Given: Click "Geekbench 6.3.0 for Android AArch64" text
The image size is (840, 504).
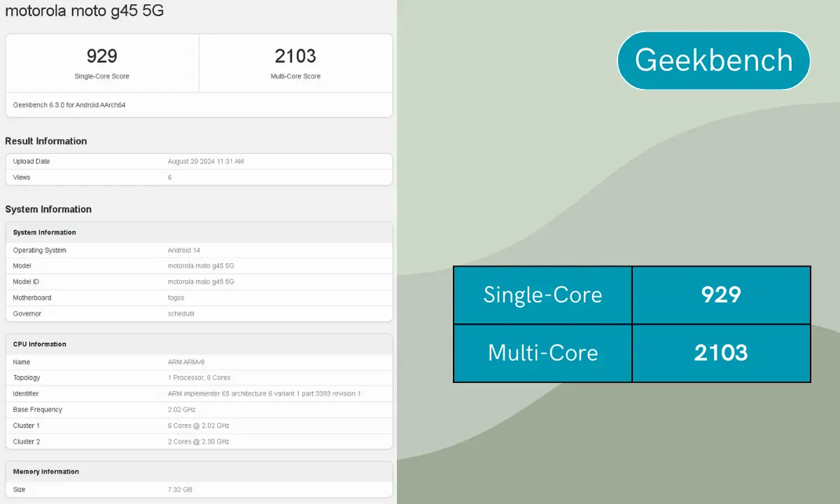Looking at the screenshot, I should (69, 105).
